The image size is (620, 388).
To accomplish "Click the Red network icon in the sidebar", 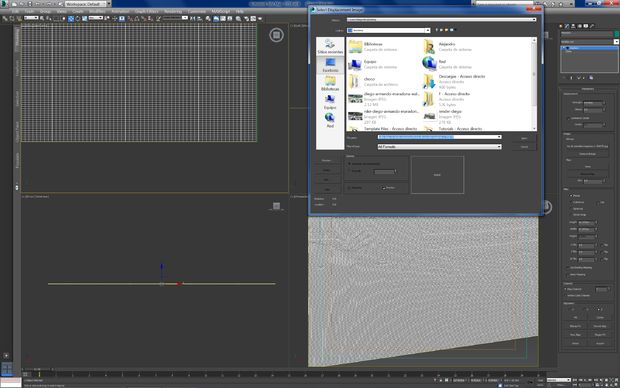I will (330, 120).
